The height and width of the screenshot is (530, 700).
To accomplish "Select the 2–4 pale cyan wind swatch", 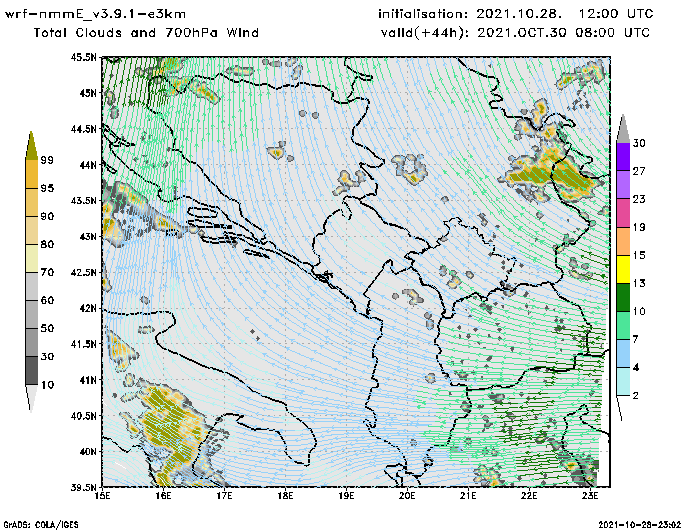I will tap(623, 382).
